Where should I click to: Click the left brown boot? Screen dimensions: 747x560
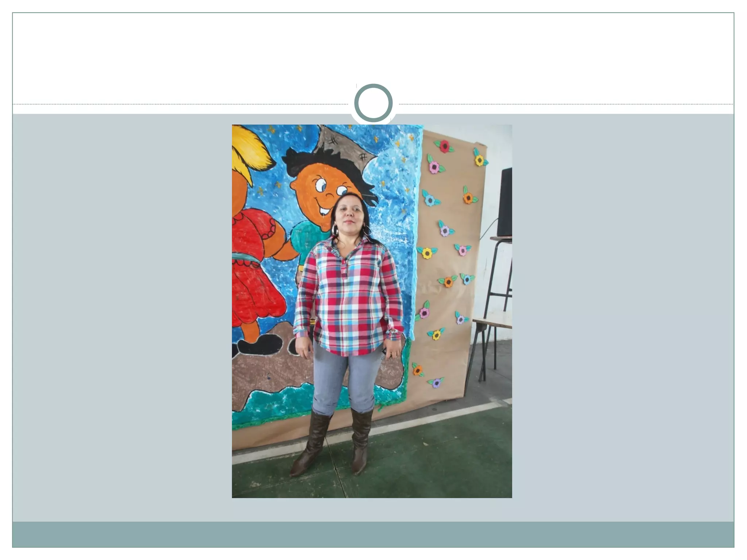(x=311, y=443)
